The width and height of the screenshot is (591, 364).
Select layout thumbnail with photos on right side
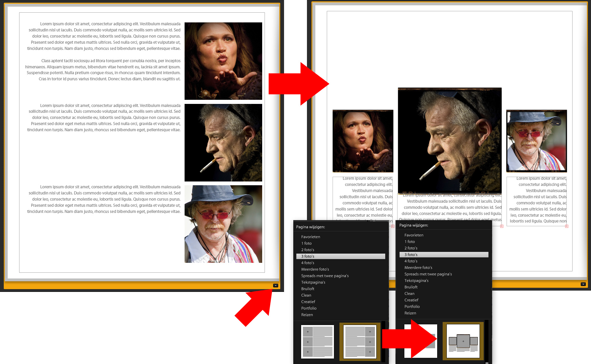click(x=360, y=341)
